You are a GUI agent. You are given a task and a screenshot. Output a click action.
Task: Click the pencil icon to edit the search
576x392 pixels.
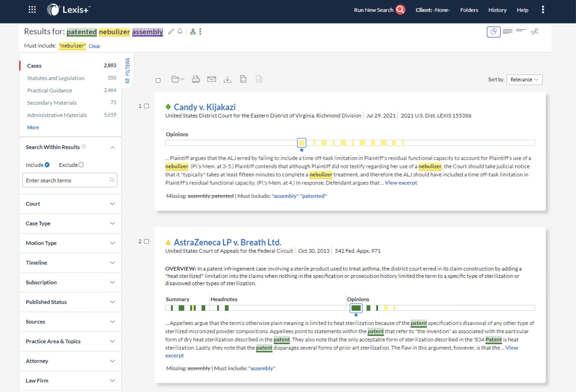171,32
